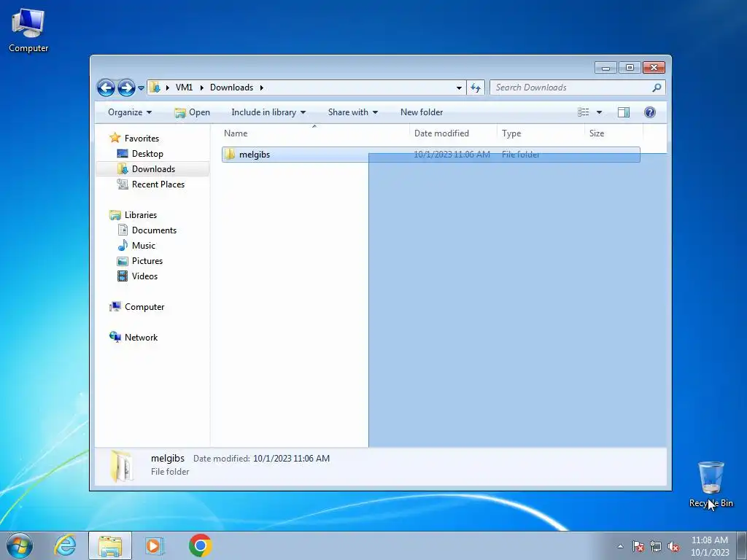Show hidden tray icons arrow
This screenshot has height=560, width=747.
click(620, 546)
